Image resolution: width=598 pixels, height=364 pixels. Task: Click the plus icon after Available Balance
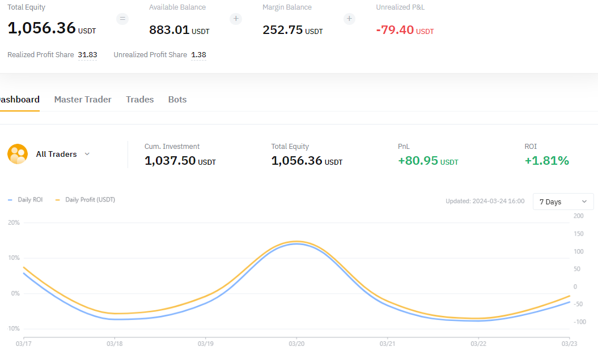236,19
